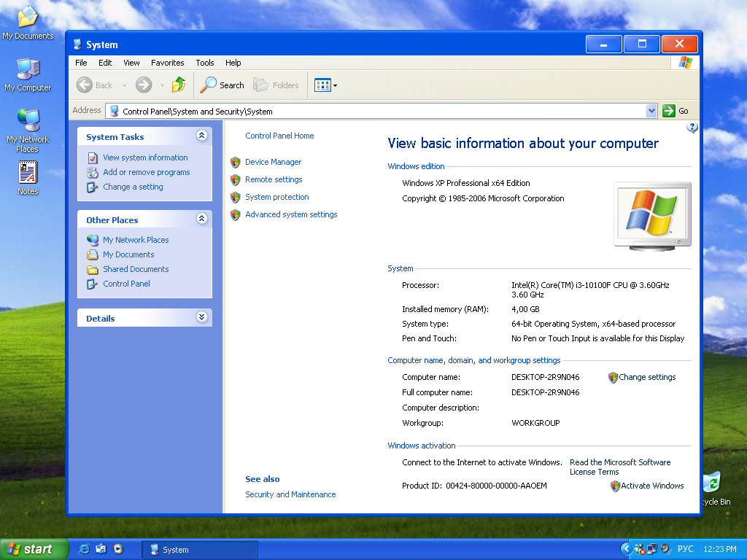Open Security and Maintenance link
This screenshot has height=560, width=747.
pos(290,495)
